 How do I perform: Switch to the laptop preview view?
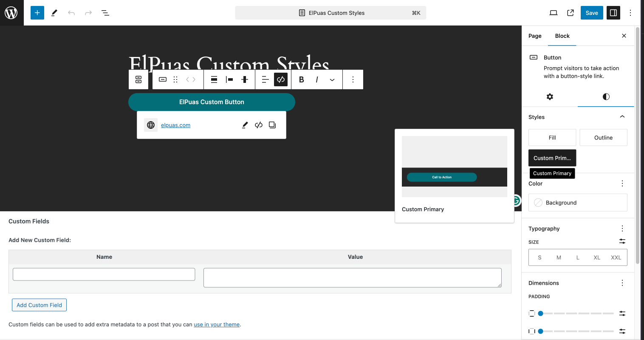(554, 13)
